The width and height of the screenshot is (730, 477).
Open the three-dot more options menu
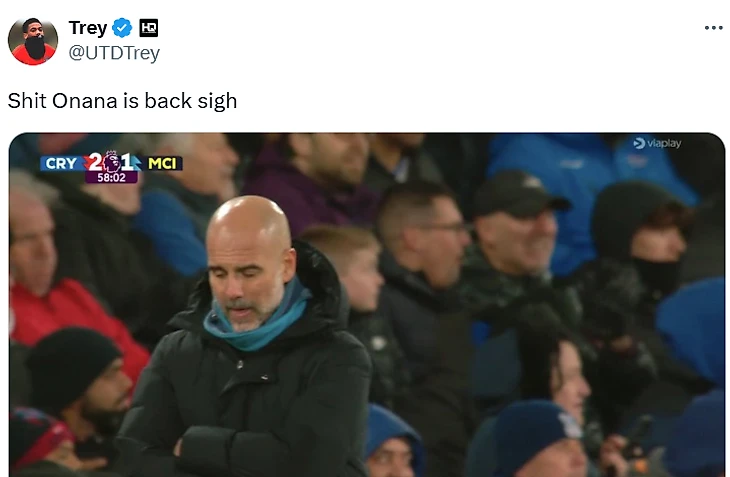point(714,28)
